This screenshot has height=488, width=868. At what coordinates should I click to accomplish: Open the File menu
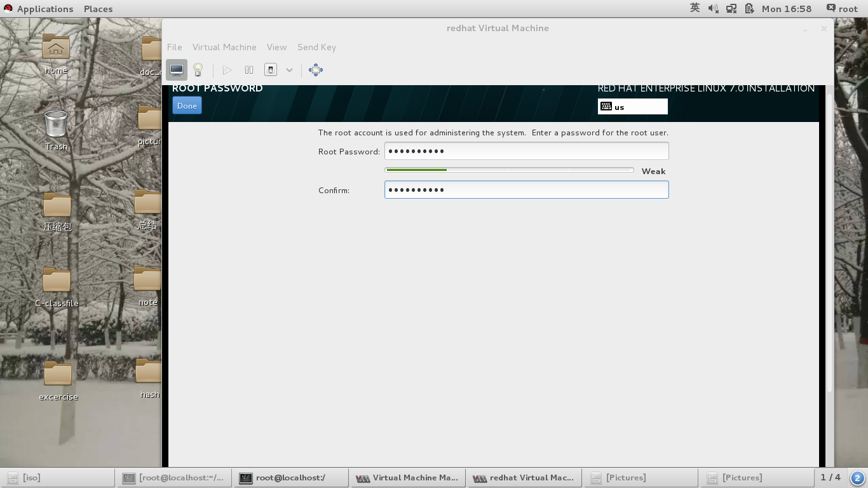point(174,47)
